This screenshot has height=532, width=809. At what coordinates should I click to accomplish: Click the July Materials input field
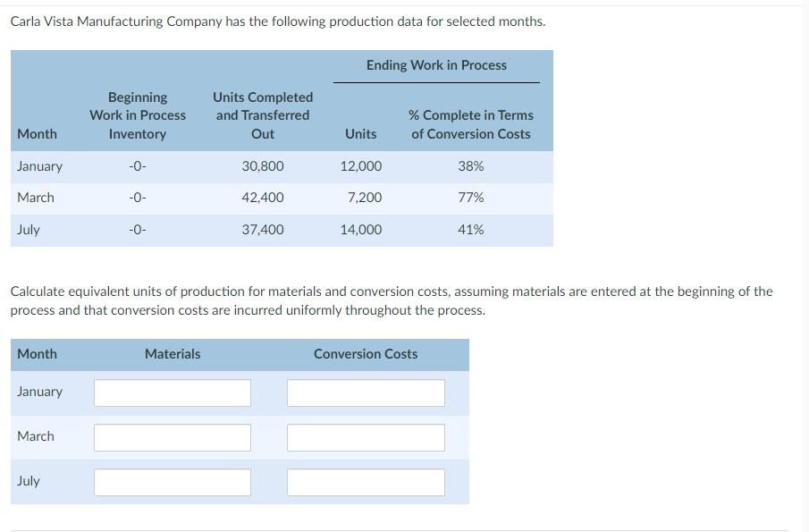(172, 481)
